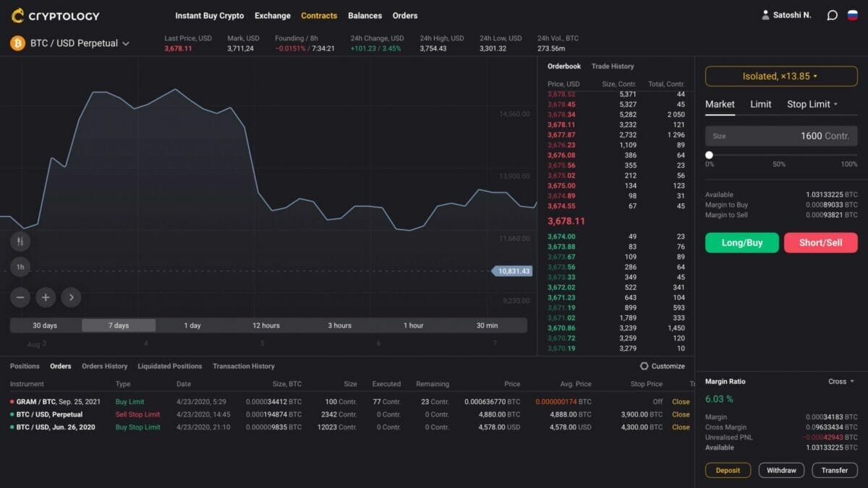The image size is (868, 488).
Task: Click the Russian flag language icon
Action: 852,15
